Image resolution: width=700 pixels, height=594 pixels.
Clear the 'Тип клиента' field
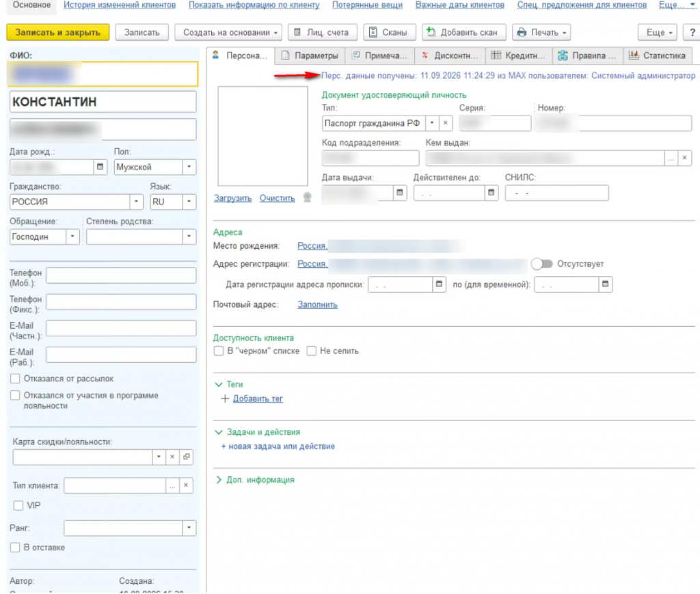pos(186,485)
